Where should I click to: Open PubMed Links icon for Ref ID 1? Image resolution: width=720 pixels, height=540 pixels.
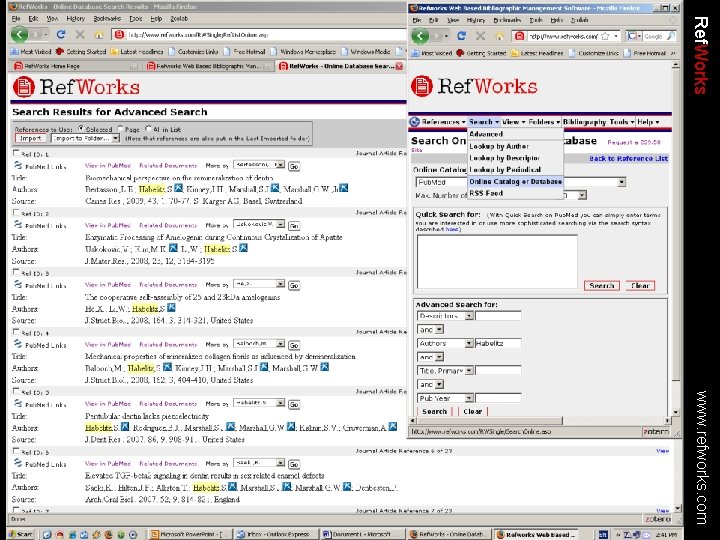coord(18,165)
